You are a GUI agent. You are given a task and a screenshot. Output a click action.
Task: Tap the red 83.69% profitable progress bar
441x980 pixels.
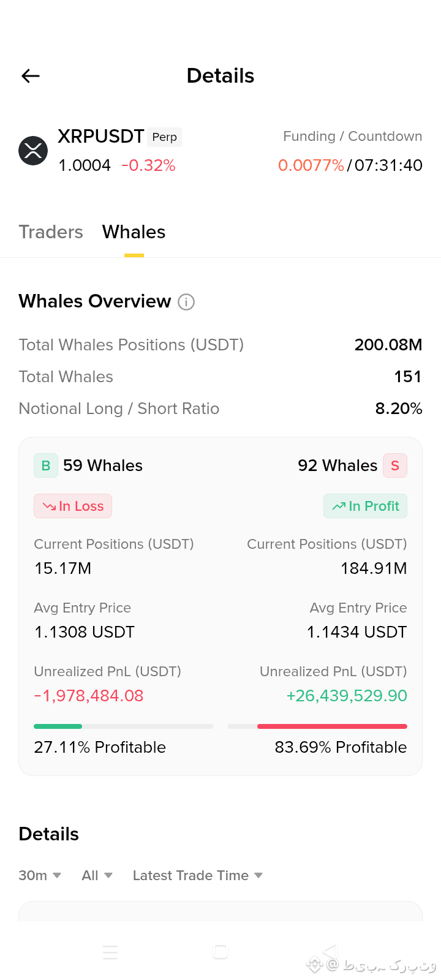point(317,726)
